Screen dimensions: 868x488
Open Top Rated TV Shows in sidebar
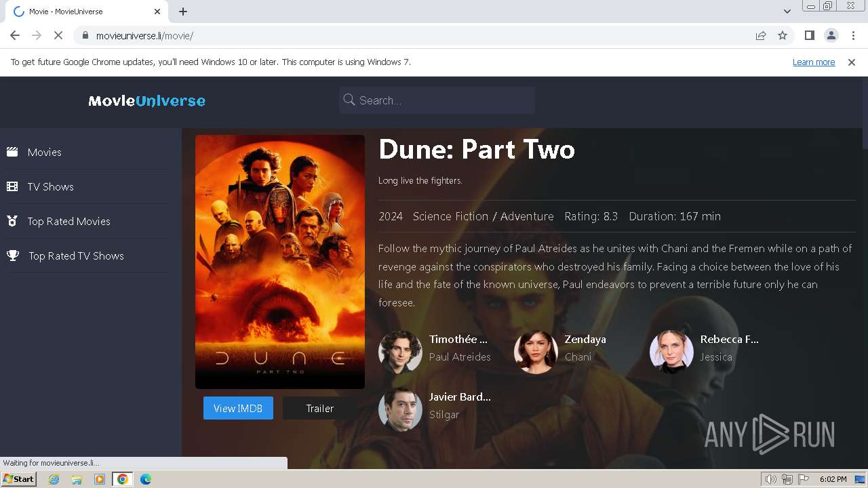76,256
